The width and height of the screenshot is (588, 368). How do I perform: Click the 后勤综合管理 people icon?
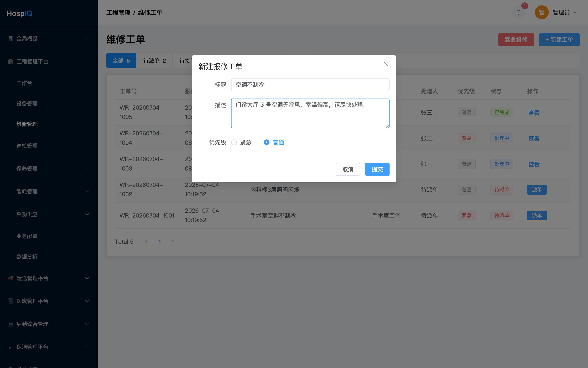click(x=11, y=324)
